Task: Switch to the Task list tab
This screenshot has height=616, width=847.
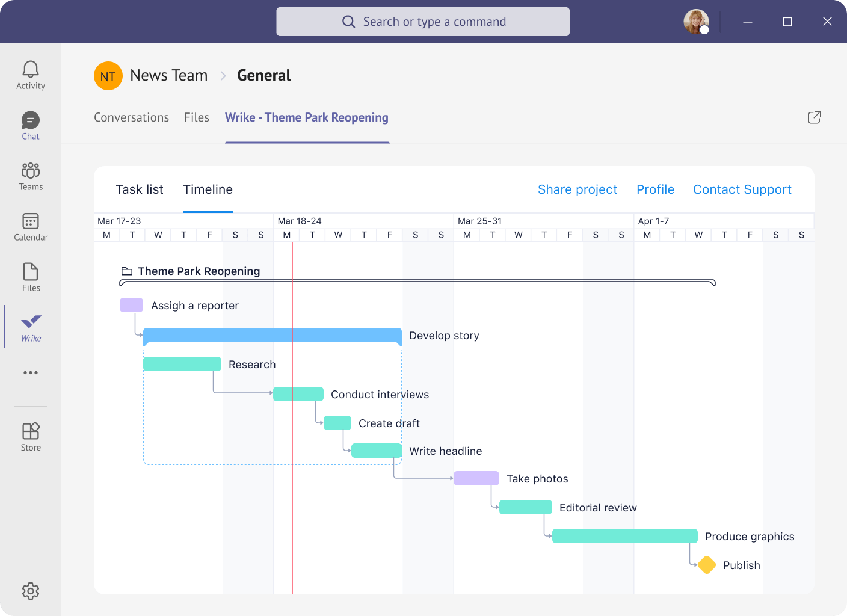Action: coord(140,189)
